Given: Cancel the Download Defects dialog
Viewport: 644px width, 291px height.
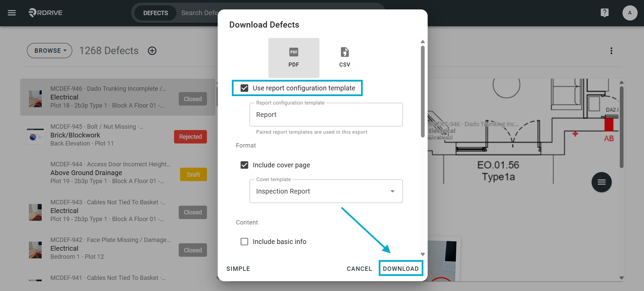Looking at the screenshot, I should 359,269.
